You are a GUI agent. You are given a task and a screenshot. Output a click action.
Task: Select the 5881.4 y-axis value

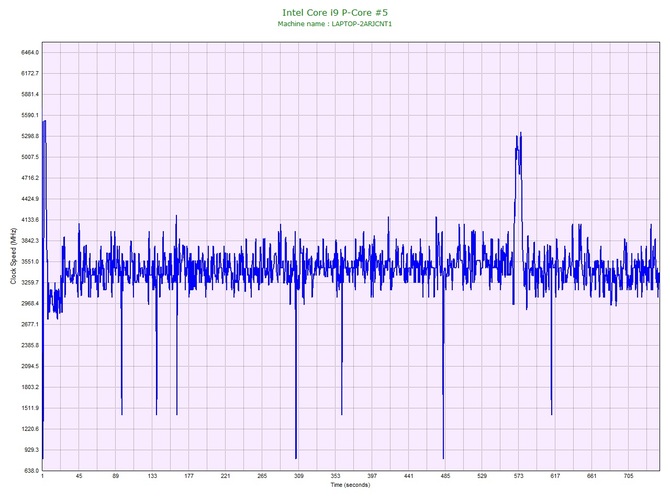30,94
